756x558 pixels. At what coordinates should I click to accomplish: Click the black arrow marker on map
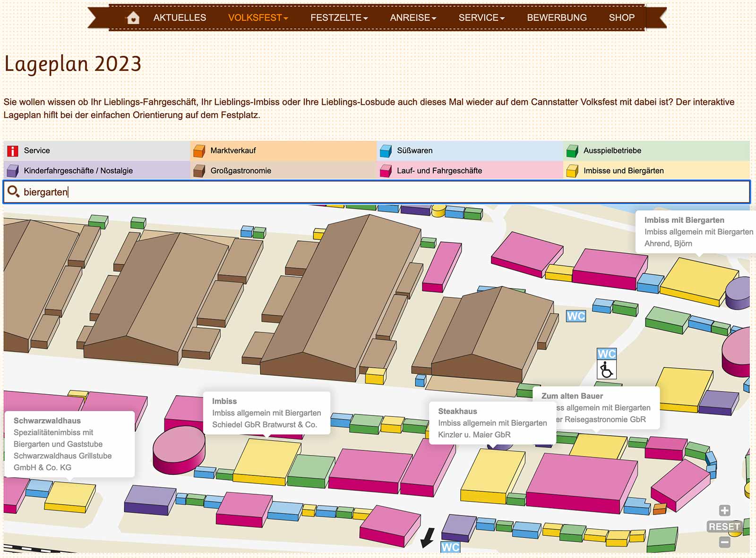point(428,537)
